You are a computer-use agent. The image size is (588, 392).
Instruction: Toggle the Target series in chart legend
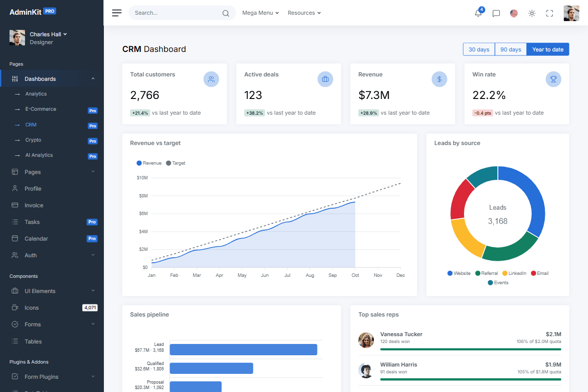tap(176, 163)
